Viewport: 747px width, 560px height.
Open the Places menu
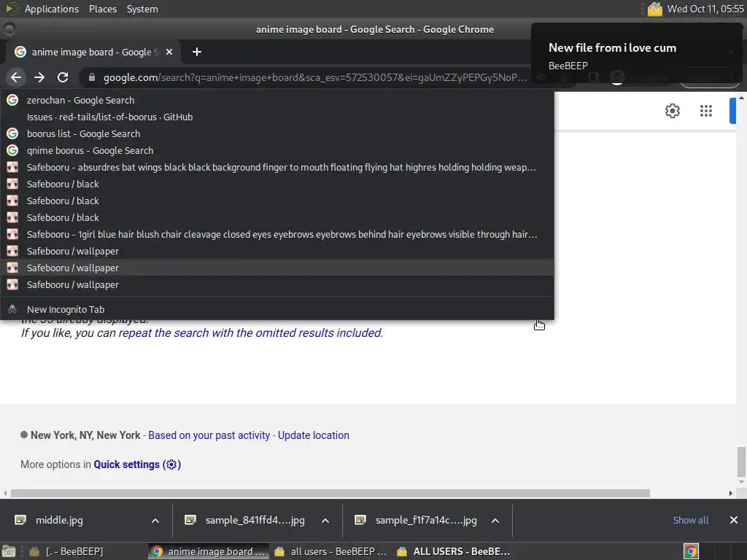pos(102,9)
